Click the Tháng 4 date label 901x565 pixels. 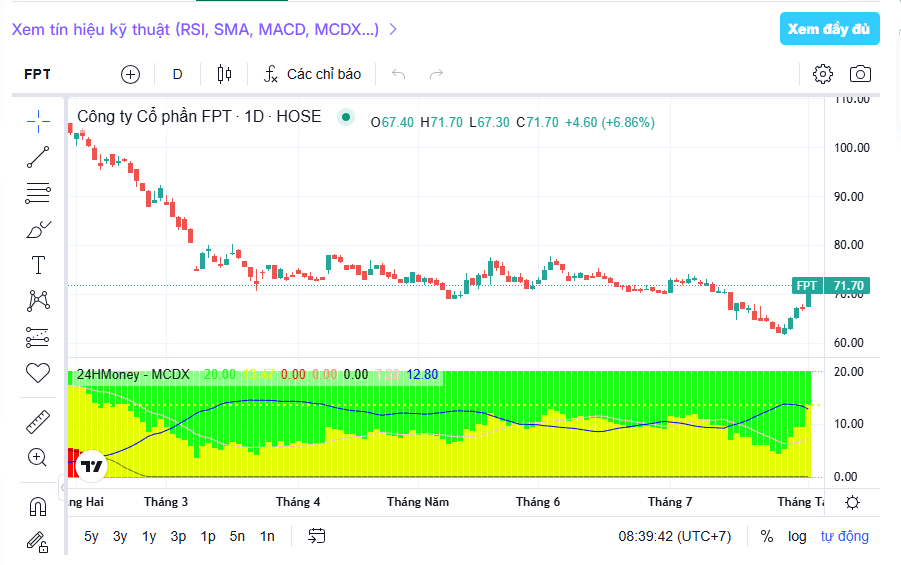(298, 502)
